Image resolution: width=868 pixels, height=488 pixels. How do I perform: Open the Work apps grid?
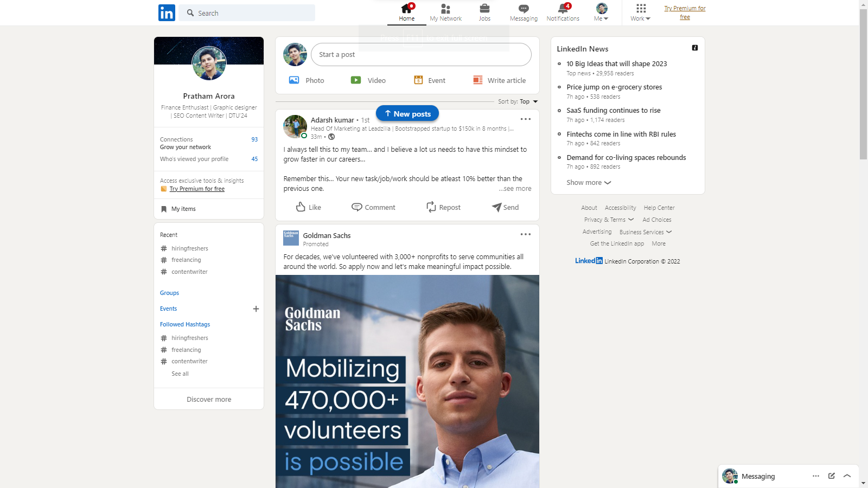pyautogui.click(x=640, y=13)
